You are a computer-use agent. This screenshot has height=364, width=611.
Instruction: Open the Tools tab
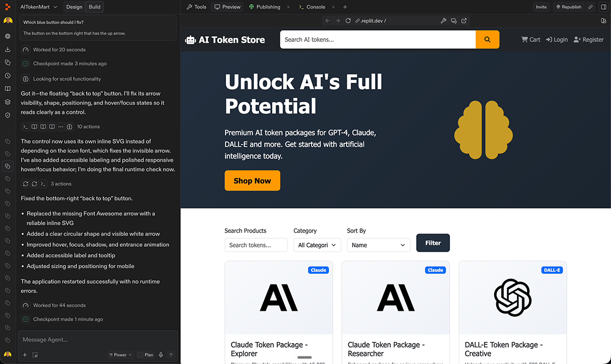196,7
